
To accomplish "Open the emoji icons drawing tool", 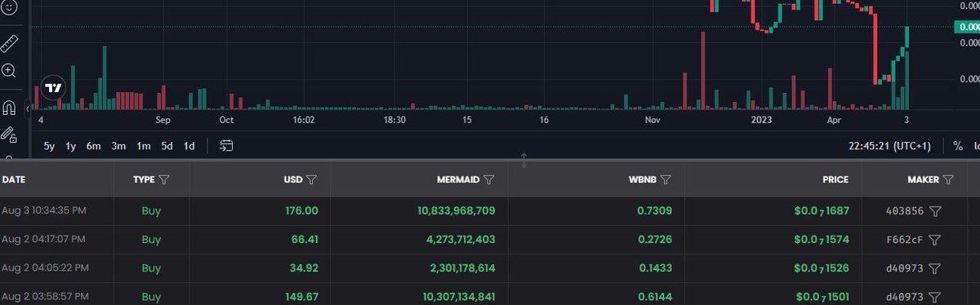I will pyautogui.click(x=9, y=7).
